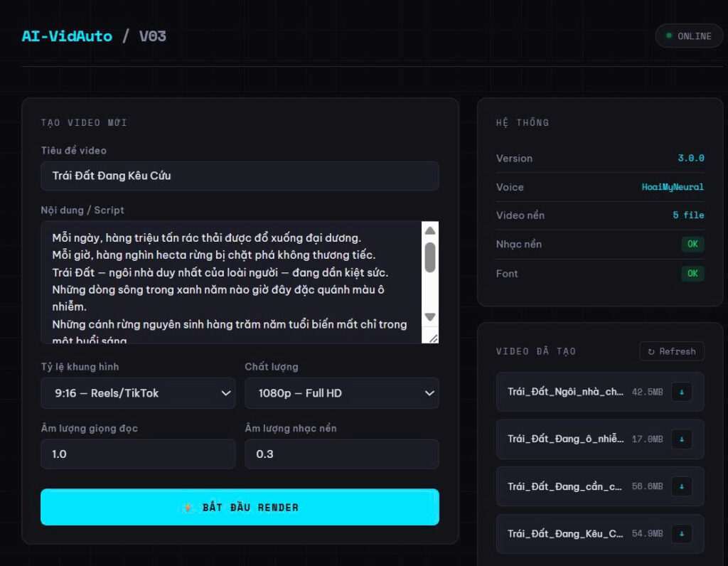The image size is (728, 566).
Task: Click the script scrollbar thumb
Action: (430, 257)
